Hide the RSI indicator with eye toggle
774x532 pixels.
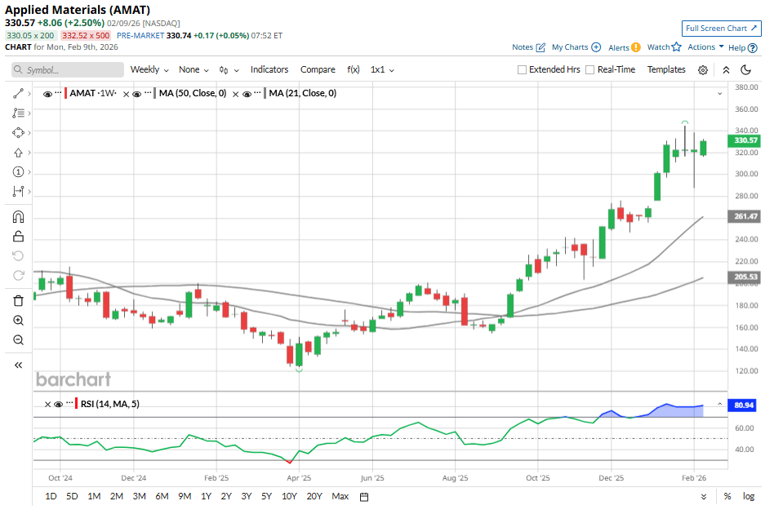pyautogui.click(x=57, y=405)
